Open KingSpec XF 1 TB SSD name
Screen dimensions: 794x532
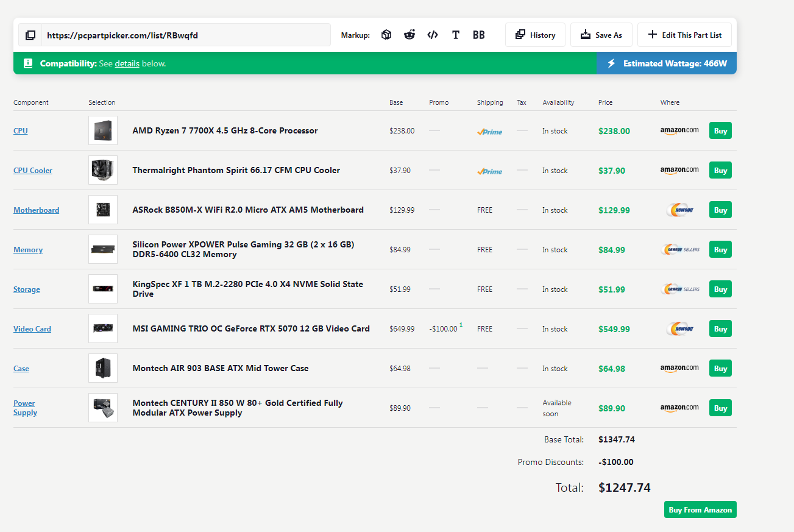[247, 289]
